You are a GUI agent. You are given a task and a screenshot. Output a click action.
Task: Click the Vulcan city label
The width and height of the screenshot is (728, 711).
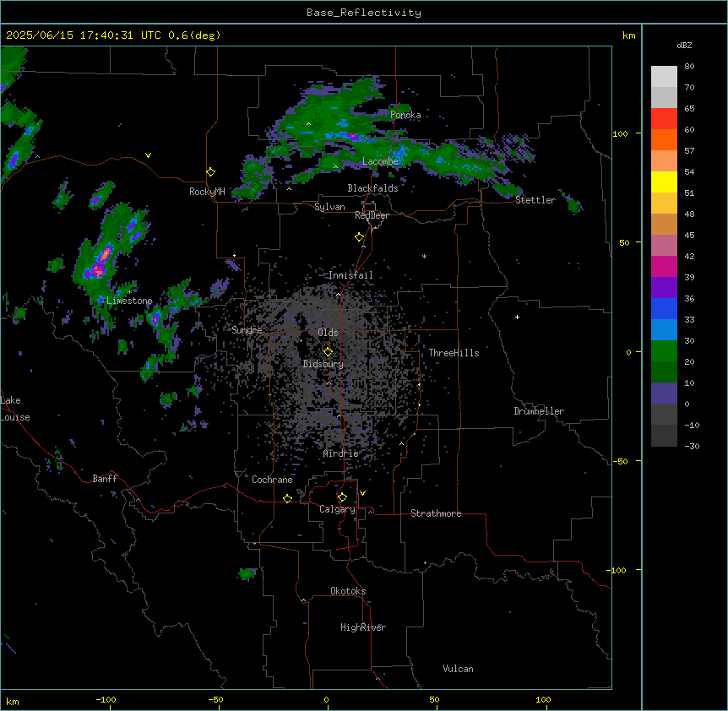[459, 670]
